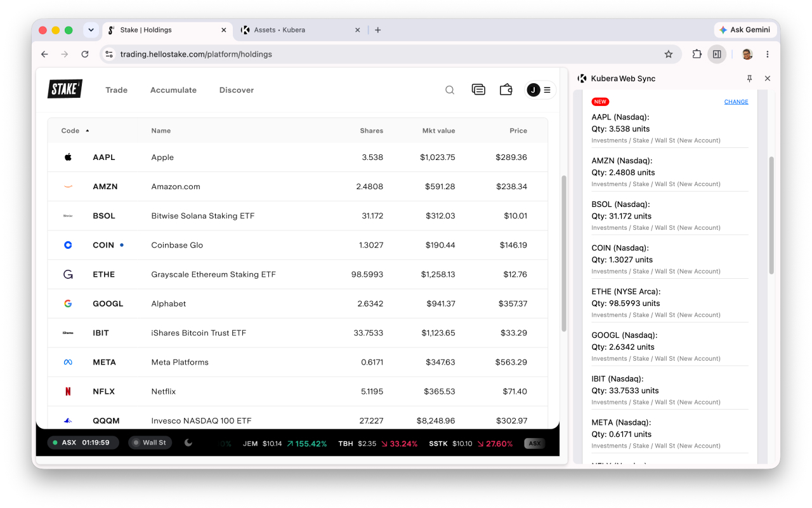The width and height of the screenshot is (812, 508).
Task: Open the Trade menu
Action: [x=117, y=90]
